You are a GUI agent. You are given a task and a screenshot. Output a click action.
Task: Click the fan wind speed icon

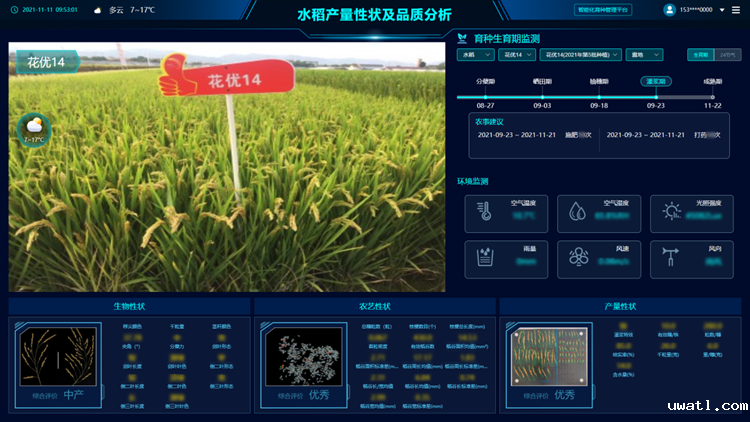(578, 257)
